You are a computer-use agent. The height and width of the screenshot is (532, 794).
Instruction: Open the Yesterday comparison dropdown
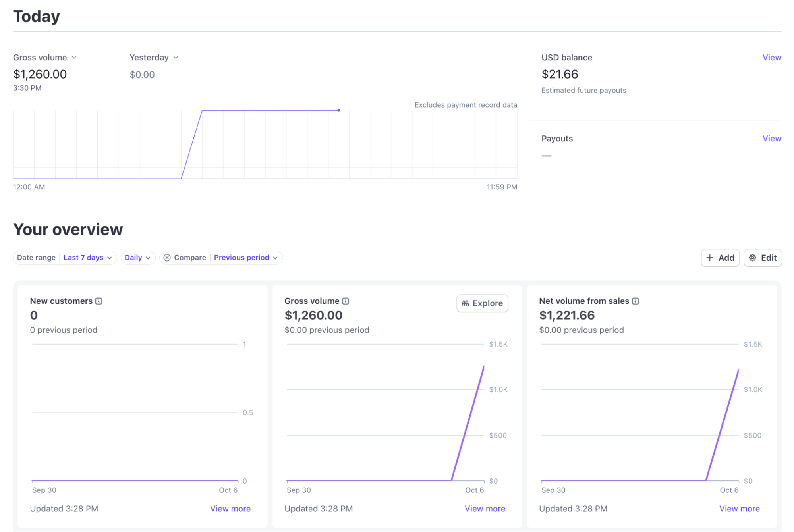click(x=154, y=58)
